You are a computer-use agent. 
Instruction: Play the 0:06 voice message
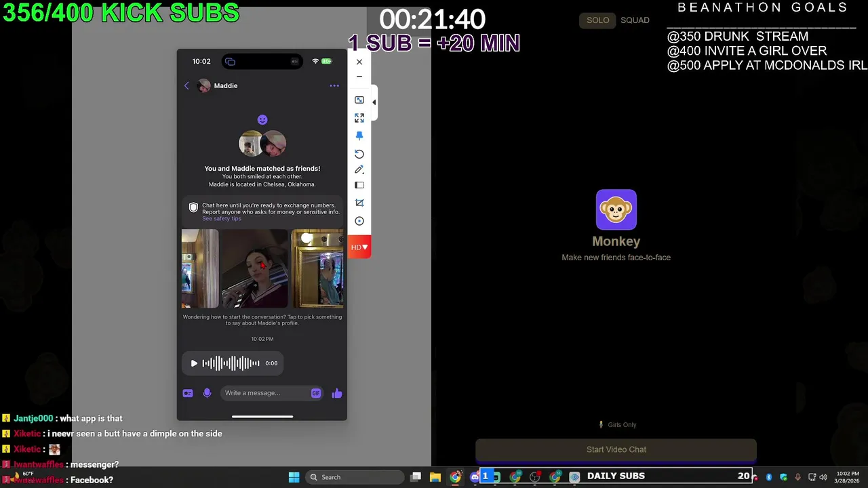pyautogui.click(x=194, y=363)
